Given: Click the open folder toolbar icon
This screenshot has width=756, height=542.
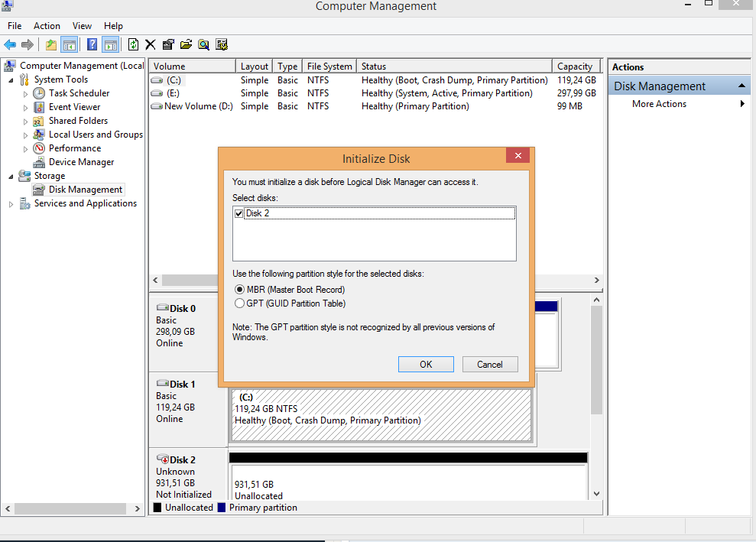Looking at the screenshot, I should (x=186, y=45).
